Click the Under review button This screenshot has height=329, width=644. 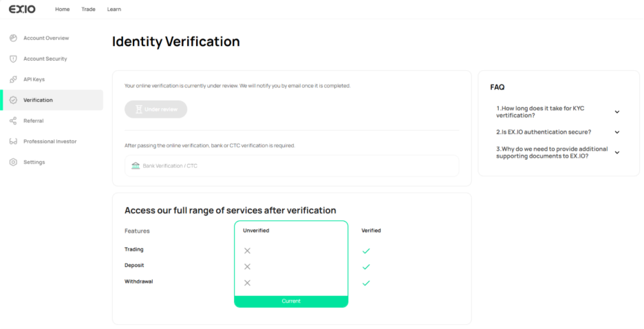tap(155, 109)
